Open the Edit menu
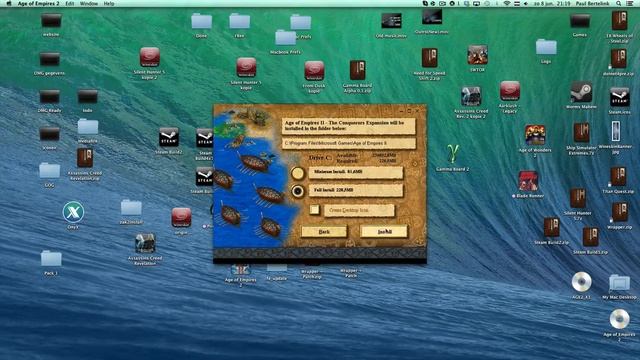This screenshot has width=640, height=360. (70, 3)
